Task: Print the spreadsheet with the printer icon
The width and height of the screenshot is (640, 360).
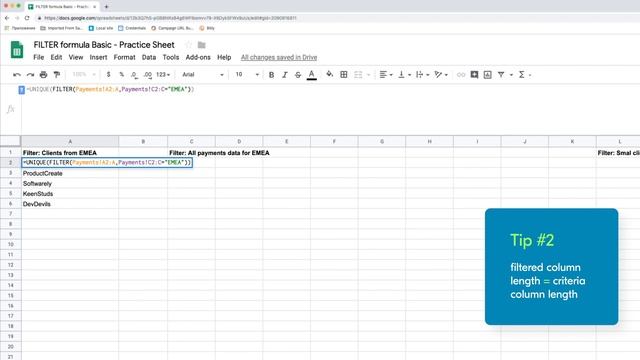Action: point(43,75)
